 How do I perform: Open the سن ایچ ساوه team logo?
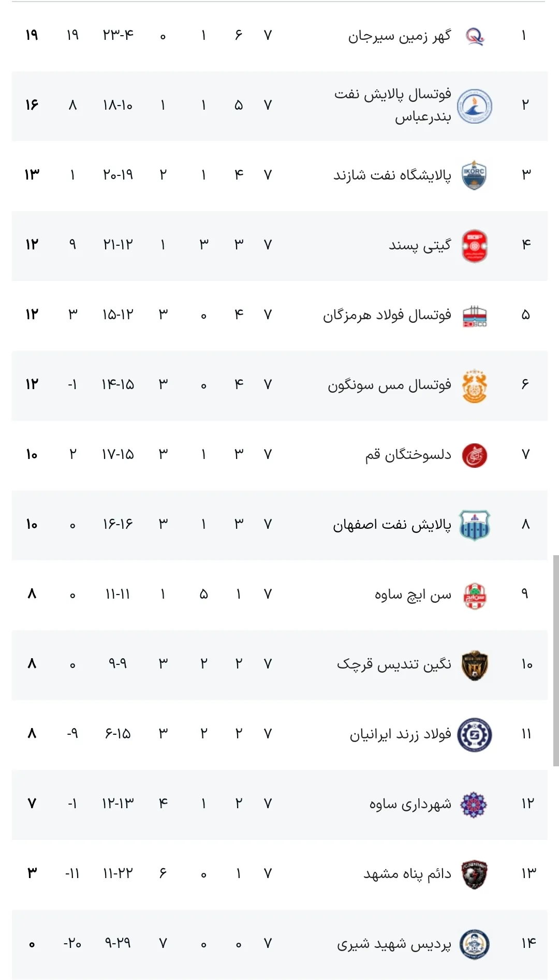[x=475, y=596]
